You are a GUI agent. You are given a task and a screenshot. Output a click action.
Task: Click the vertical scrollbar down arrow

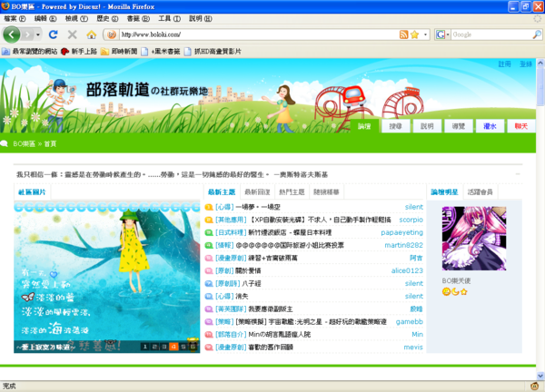point(540,376)
